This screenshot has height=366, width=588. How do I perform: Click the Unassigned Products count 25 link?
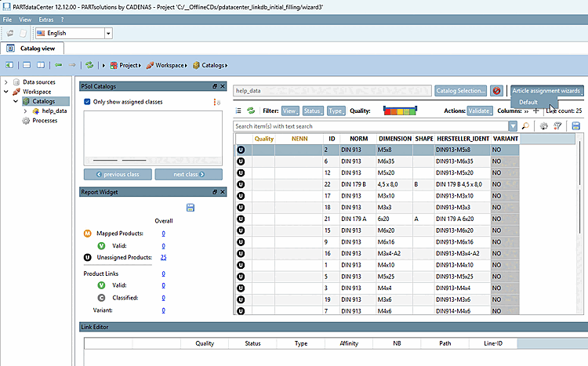click(x=163, y=257)
